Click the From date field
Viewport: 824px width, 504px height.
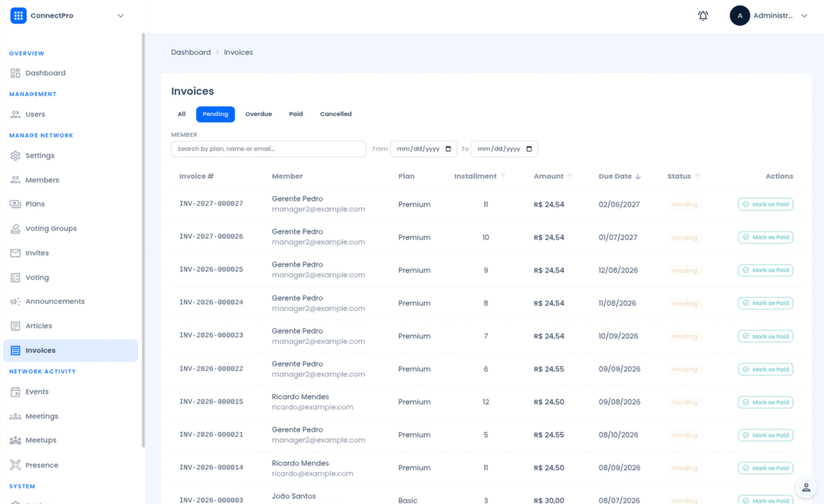coord(424,149)
